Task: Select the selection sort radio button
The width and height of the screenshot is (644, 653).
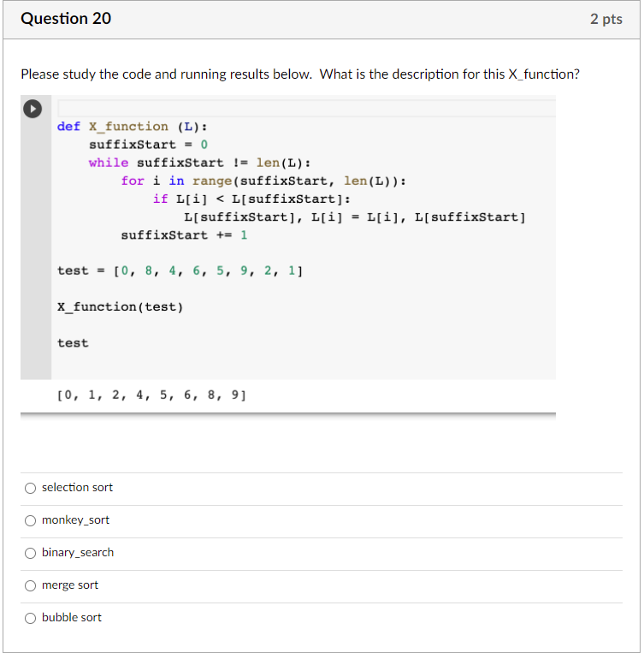Action: pos(31,488)
